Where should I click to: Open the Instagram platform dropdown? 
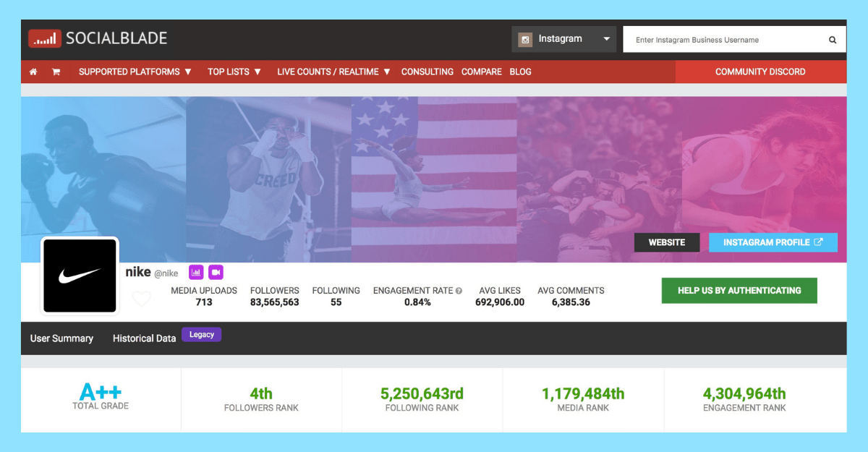click(563, 39)
